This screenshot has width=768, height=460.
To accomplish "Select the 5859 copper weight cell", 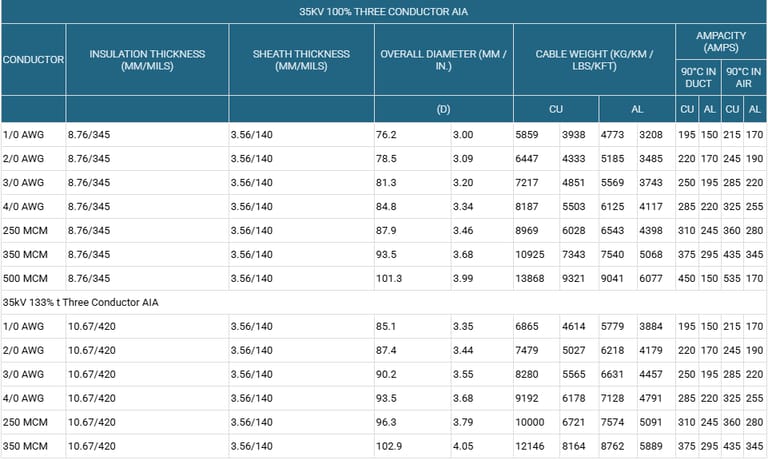I will [x=527, y=134].
